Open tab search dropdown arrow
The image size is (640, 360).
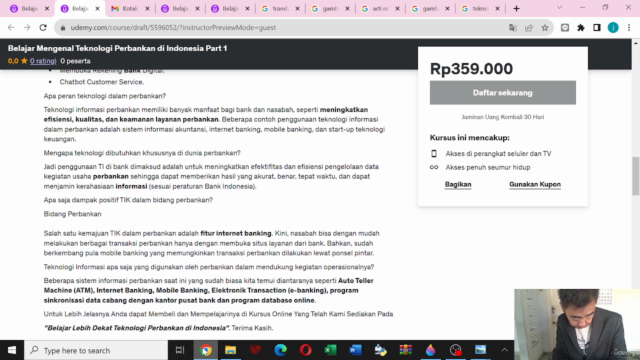(560, 8)
